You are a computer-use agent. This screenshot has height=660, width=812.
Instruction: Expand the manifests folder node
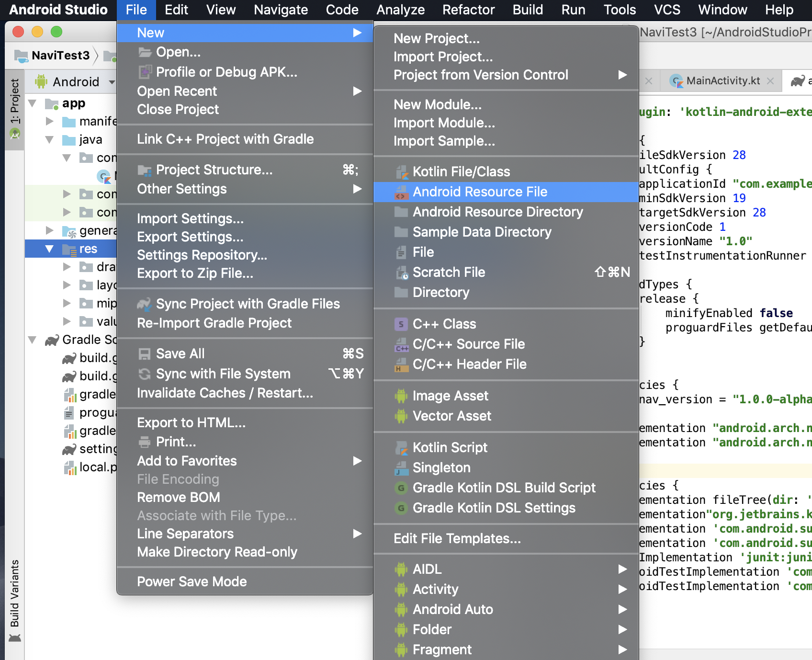tap(50, 122)
